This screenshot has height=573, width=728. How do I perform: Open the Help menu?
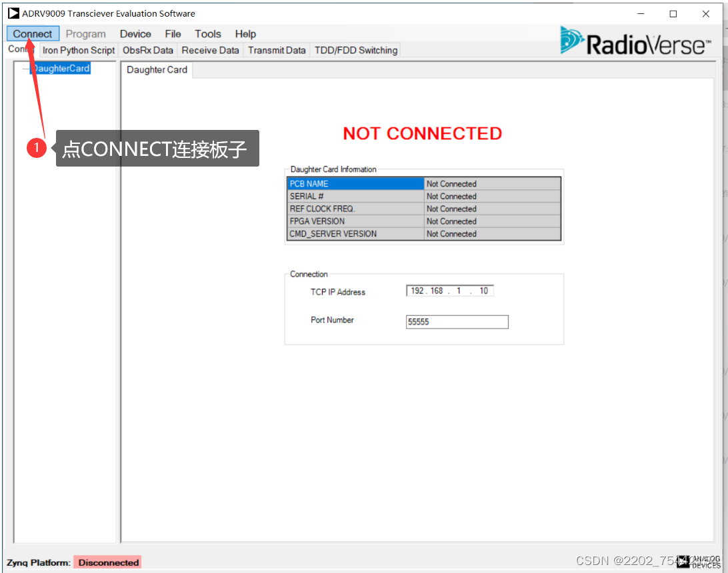pos(245,34)
